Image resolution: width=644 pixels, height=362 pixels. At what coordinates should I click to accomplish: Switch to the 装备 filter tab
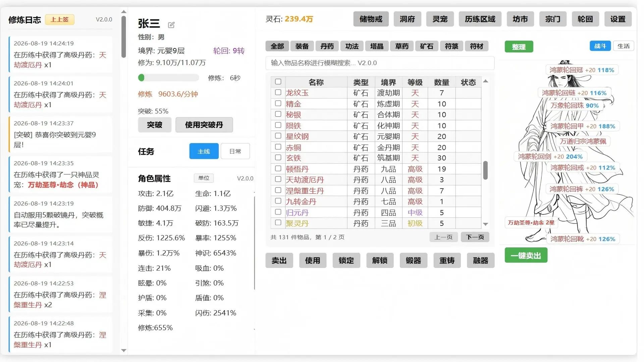[x=302, y=46]
